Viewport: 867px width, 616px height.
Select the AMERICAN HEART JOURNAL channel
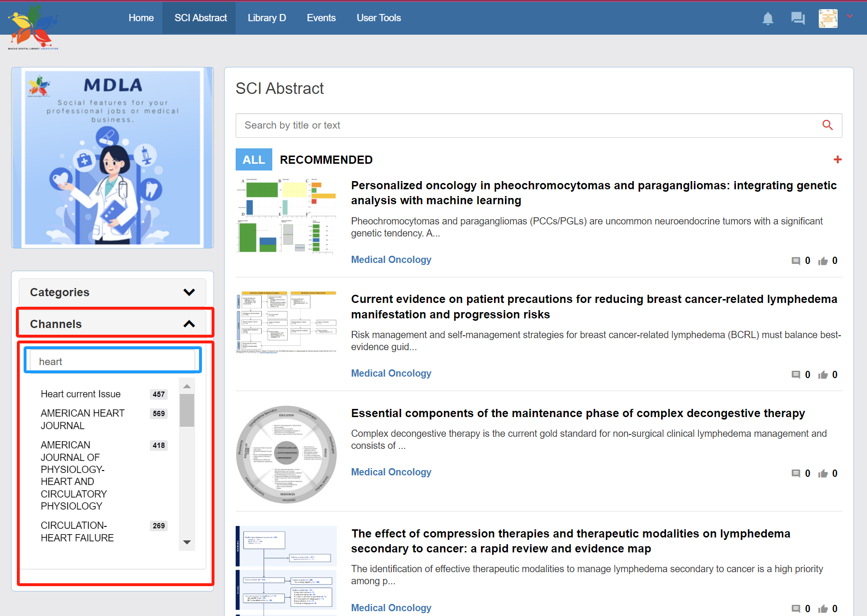(x=82, y=419)
